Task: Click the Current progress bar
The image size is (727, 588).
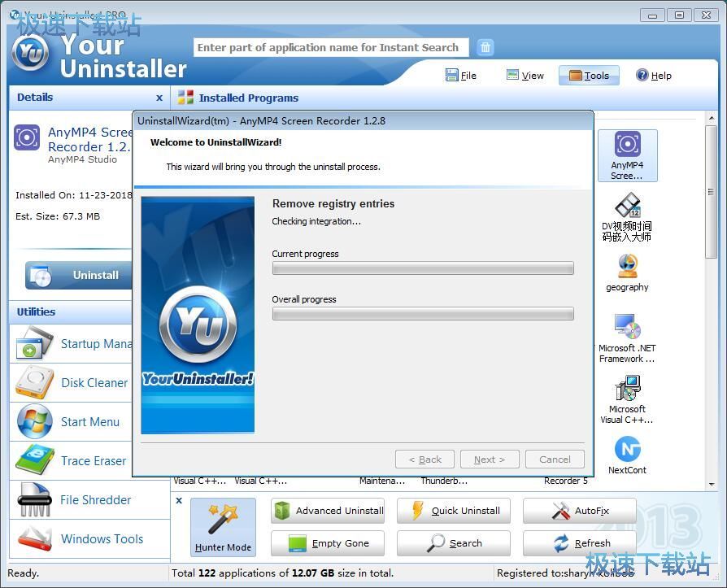Action: tap(423, 268)
